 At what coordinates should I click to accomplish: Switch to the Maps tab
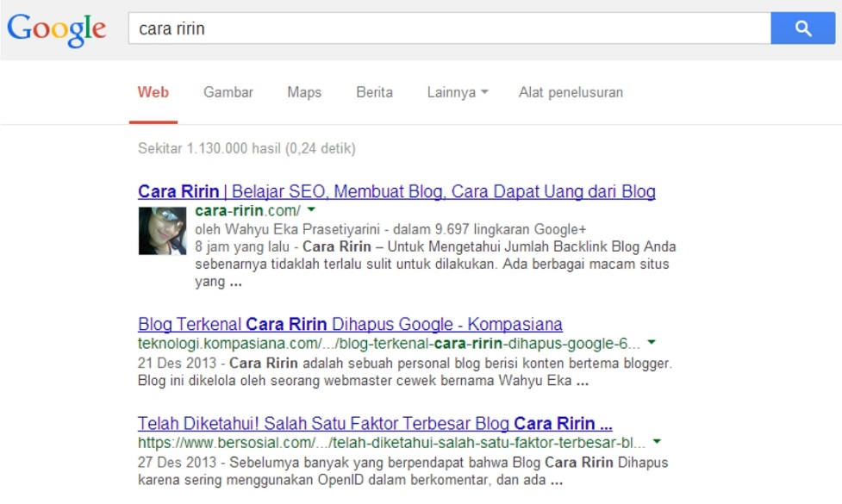pyautogui.click(x=304, y=92)
